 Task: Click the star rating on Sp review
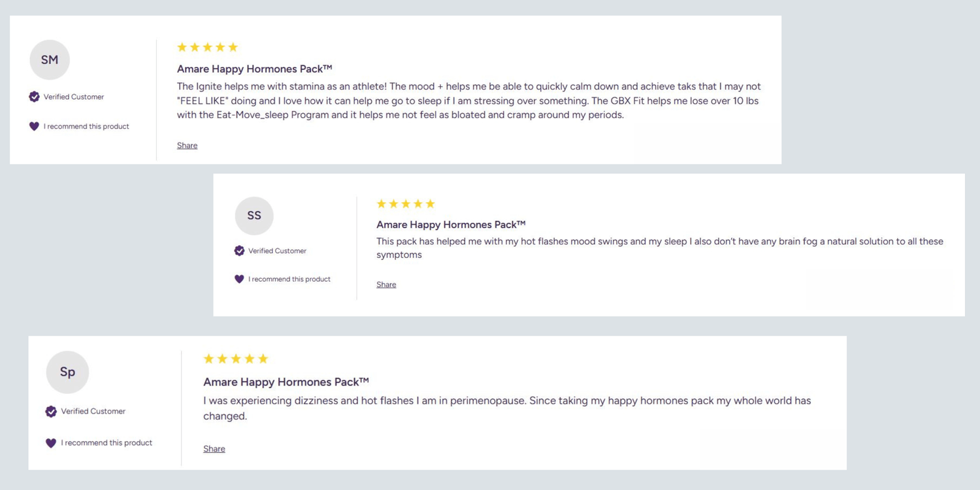pos(236,359)
